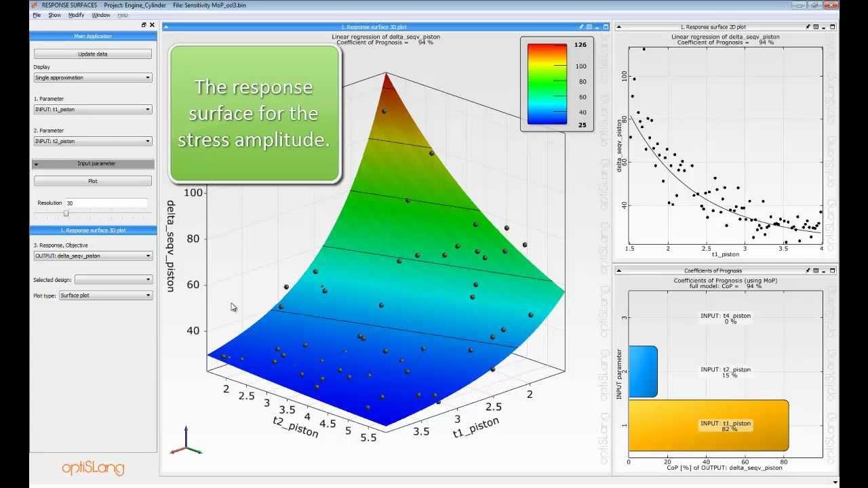Collapse the 2D plot panel with arrow
The width and height of the screenshot is (868, 488).
pyautogui.click(x=618, y=27)
